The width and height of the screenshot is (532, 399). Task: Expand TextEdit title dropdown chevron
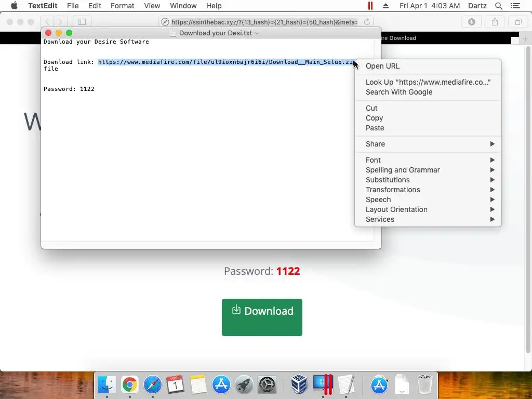(x=257, y=33)
